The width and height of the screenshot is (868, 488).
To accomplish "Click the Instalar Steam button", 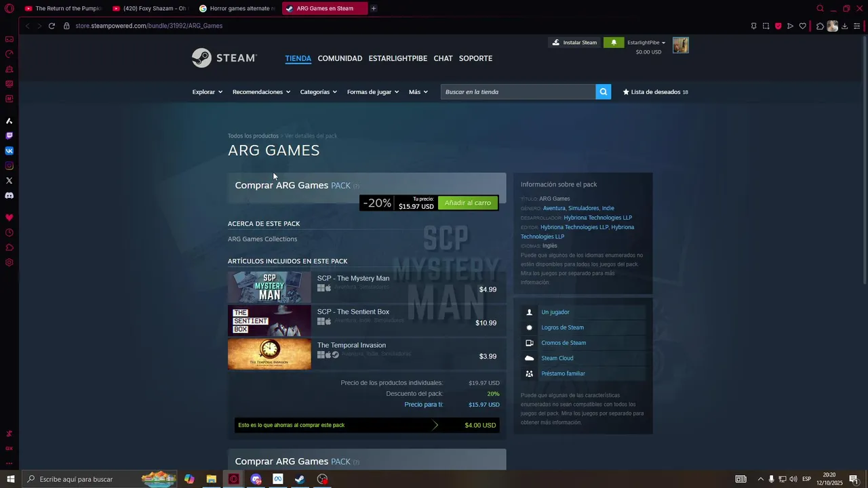I will (x=575, y=42).
